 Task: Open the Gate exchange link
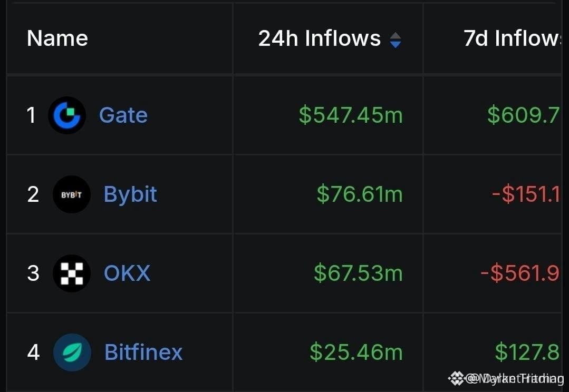[x=123, y=115]
